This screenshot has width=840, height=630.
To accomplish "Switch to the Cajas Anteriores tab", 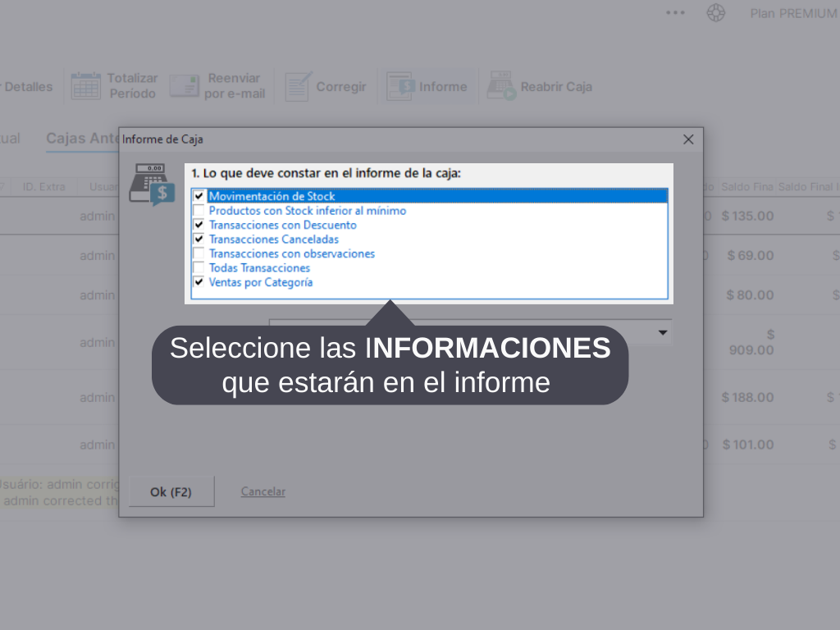I will pos(83,138).
